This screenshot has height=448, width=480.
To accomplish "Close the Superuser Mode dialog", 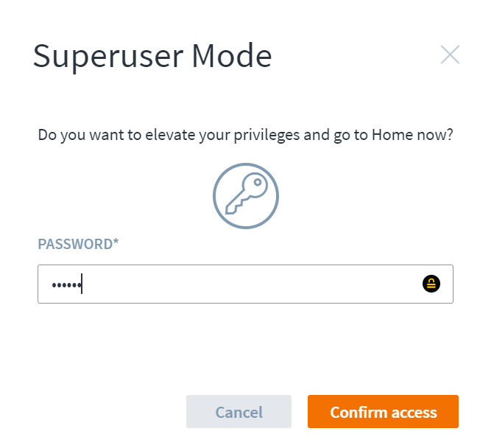I will point(450,55).
